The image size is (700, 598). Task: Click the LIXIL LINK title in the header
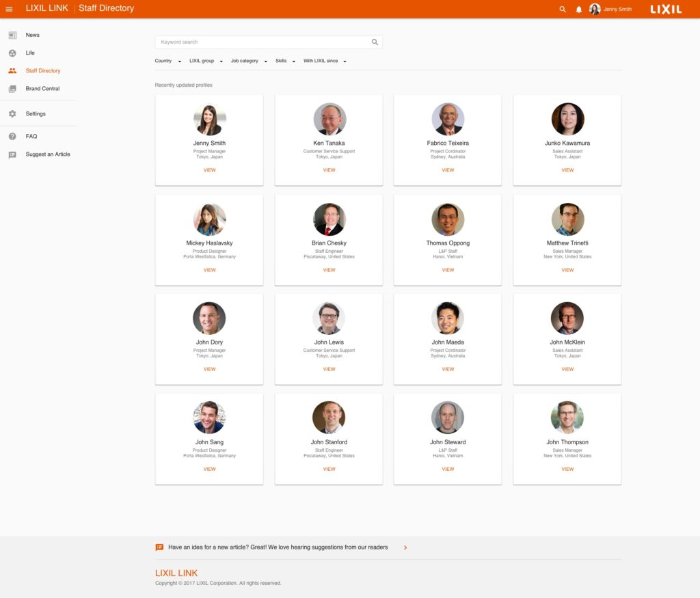47,8
